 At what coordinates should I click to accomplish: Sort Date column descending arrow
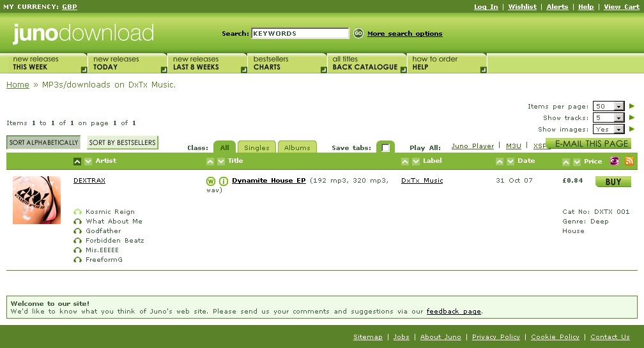510,162
